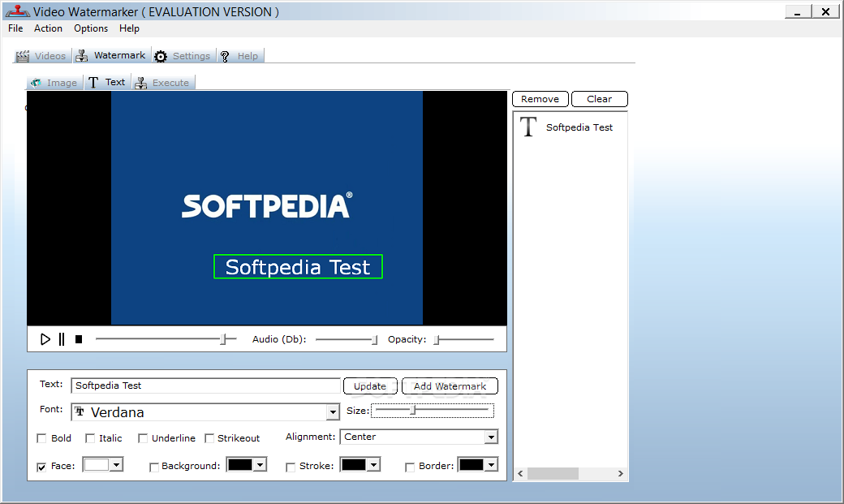
Task: Open the Alignment dropdown showing Center
Action: click(x=419, y=437)
